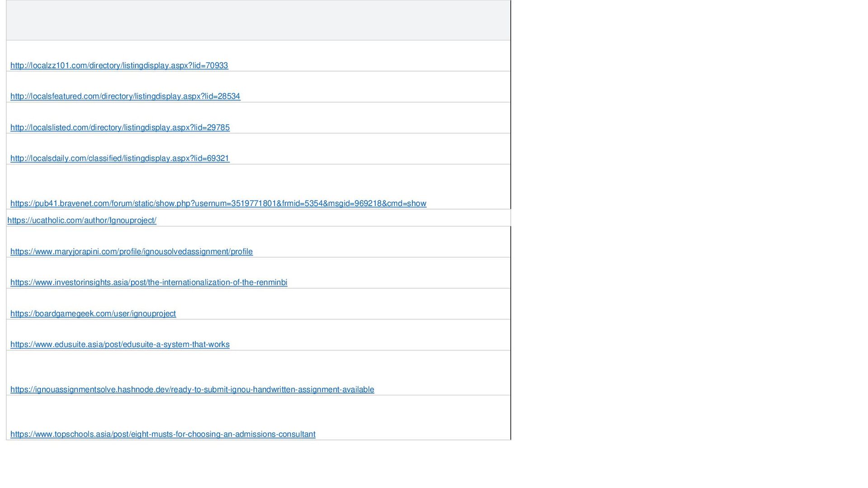Screen dimensions: 868x488
Task: Open the maryjorapini.com profile link
Action: click(131, 252)
